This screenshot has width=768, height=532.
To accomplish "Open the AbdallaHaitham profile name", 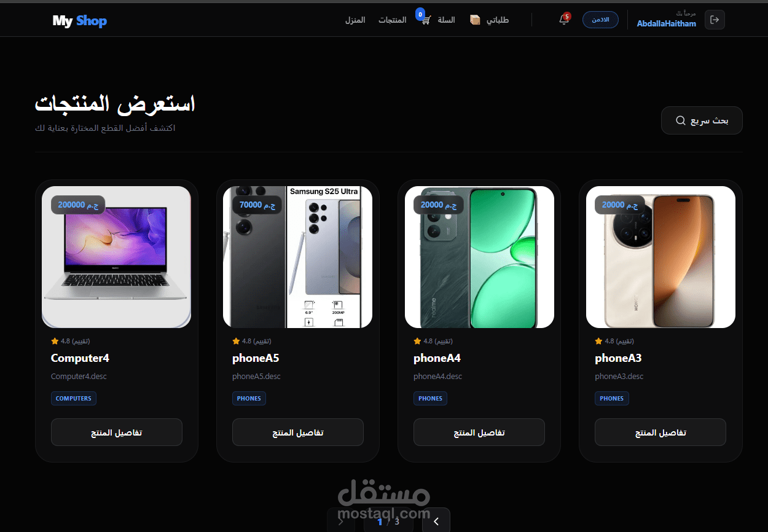I will 667,23.
